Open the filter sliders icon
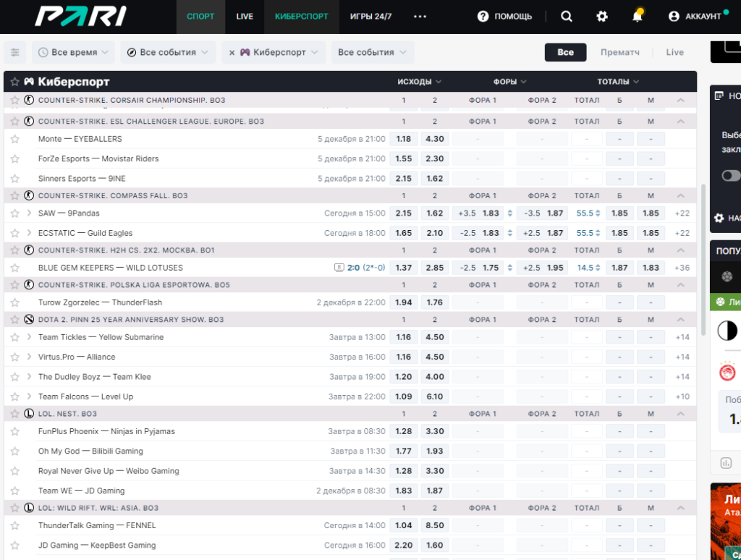The height and width of the screenshot is (560, 741). [x=15, y=53]
